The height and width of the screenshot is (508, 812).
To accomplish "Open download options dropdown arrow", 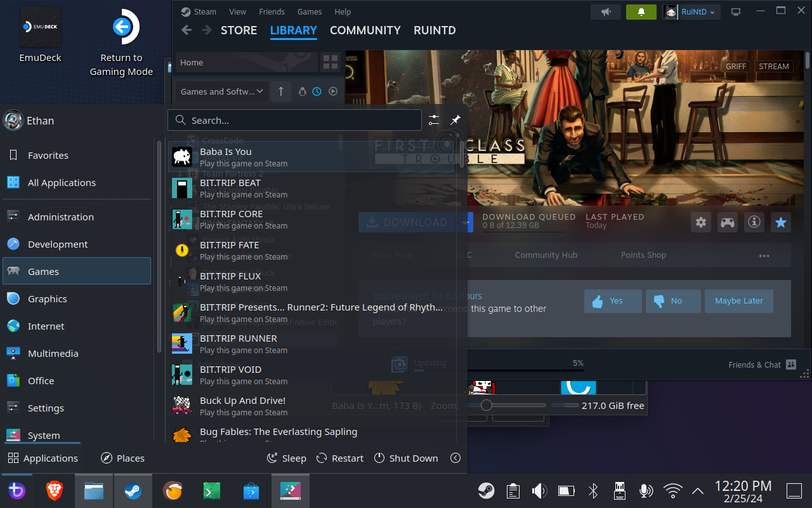I will pyautogui.click(x=466, y=222).
